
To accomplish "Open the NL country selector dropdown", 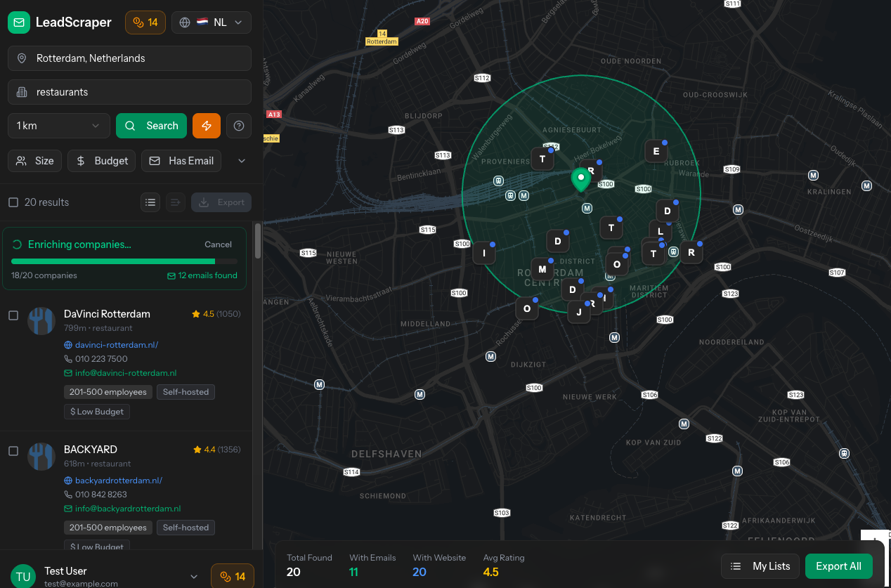I will click(212, 22).
